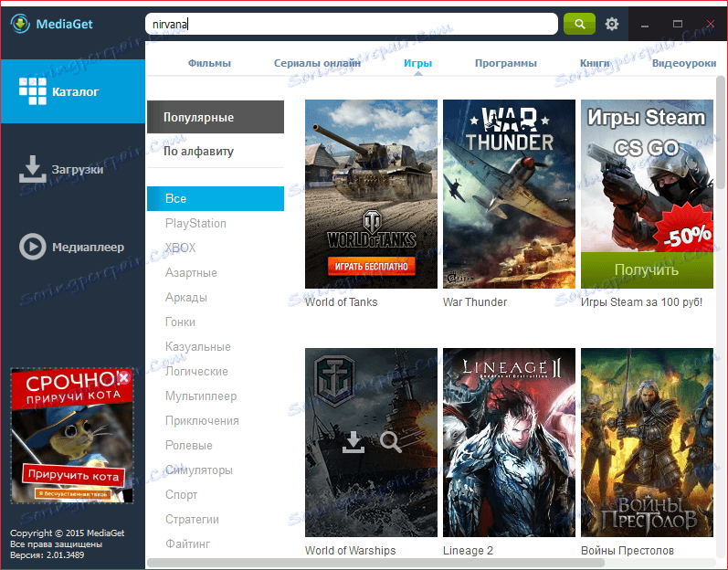
Task: Click the World of Tanks title text
Action: (x=342, y=302)
